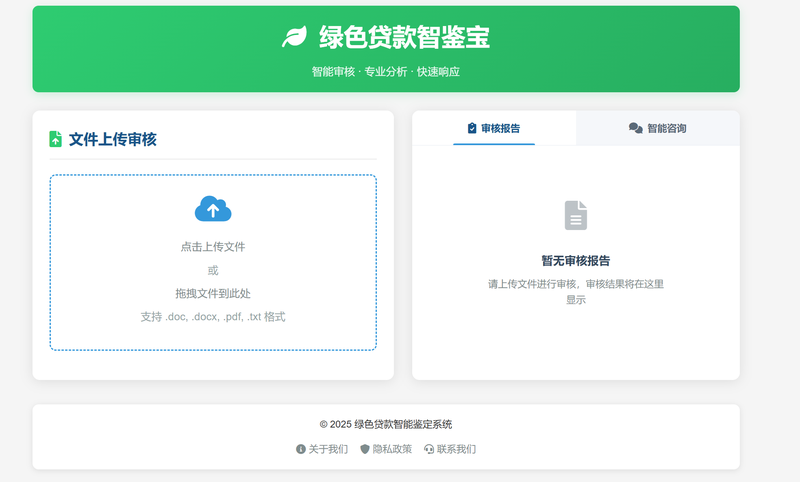The width and height of the screenshot is (800, 482).
Task: Open the 关于我们 footer link
Action: click(x=322, y=449)
